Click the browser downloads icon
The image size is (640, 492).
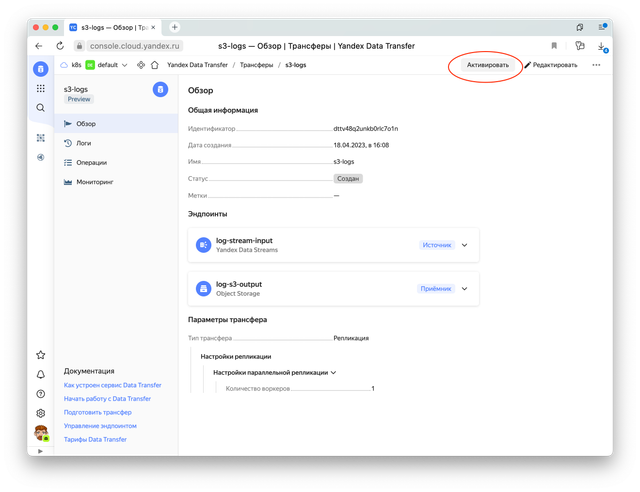pyautogui.click(x=600, y=46)
